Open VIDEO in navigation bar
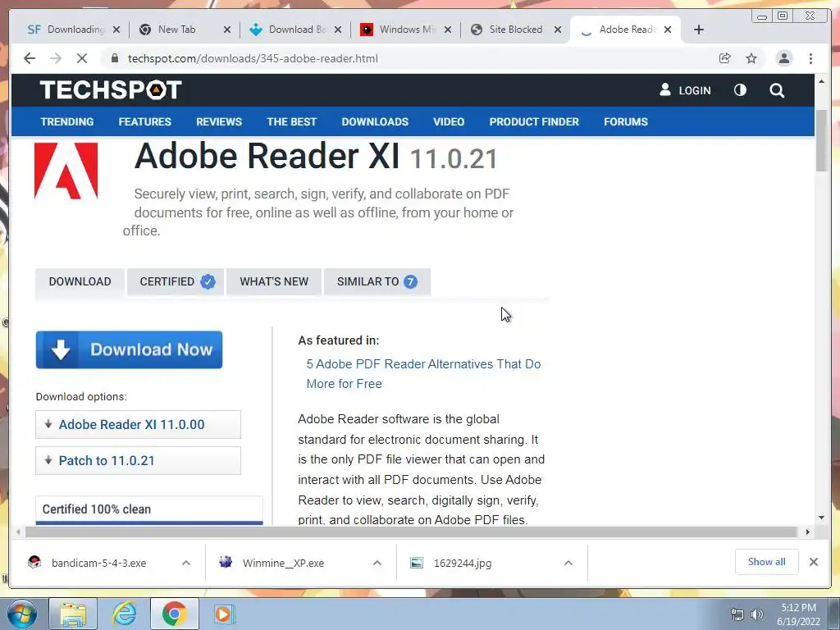 pos(449,121)
